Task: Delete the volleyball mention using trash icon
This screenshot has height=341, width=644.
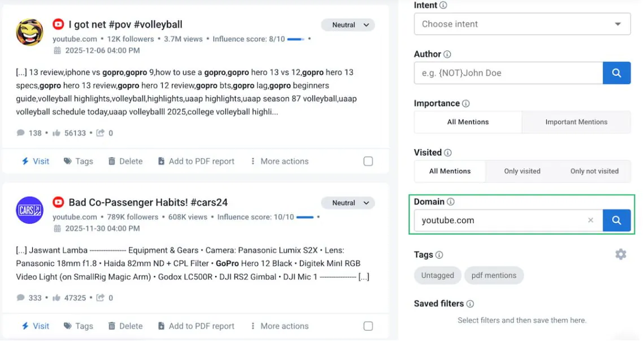Action: click(x=111, y=161)
